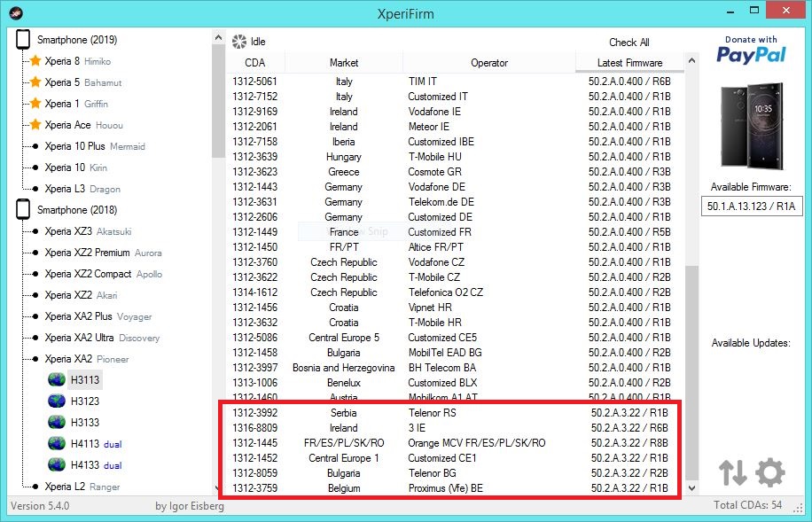Click the Smartphone (2019) phone icon
This screenshot has width=812, height=522.
23,40
